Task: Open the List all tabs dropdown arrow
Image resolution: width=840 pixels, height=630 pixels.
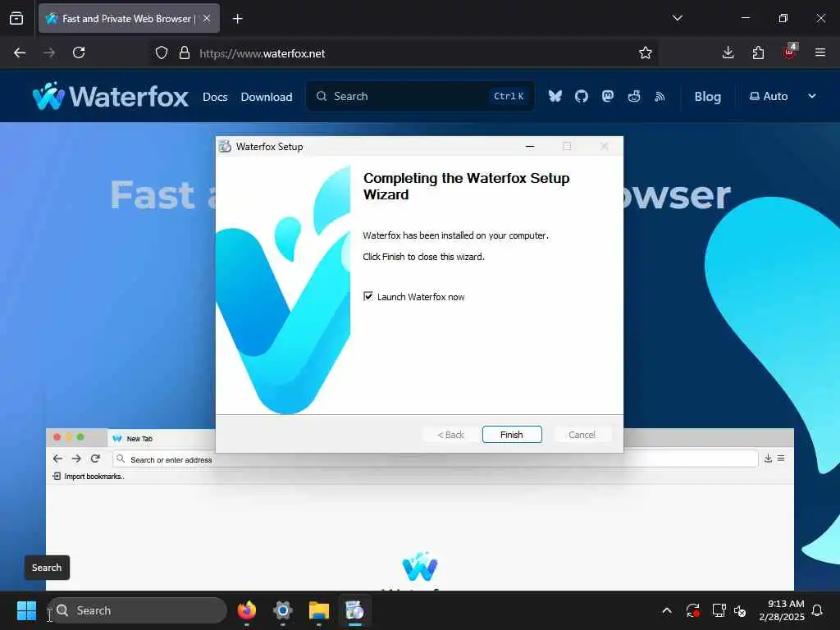Action: tap(677, 18)
